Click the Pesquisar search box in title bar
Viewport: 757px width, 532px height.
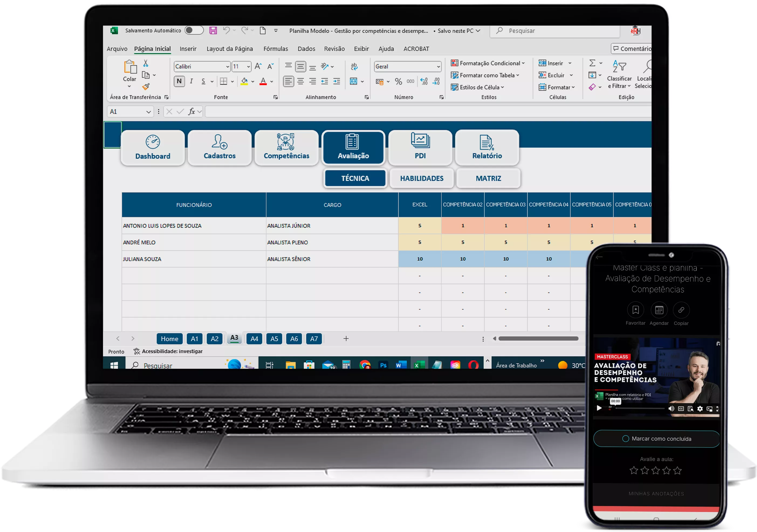click(555, 31)
